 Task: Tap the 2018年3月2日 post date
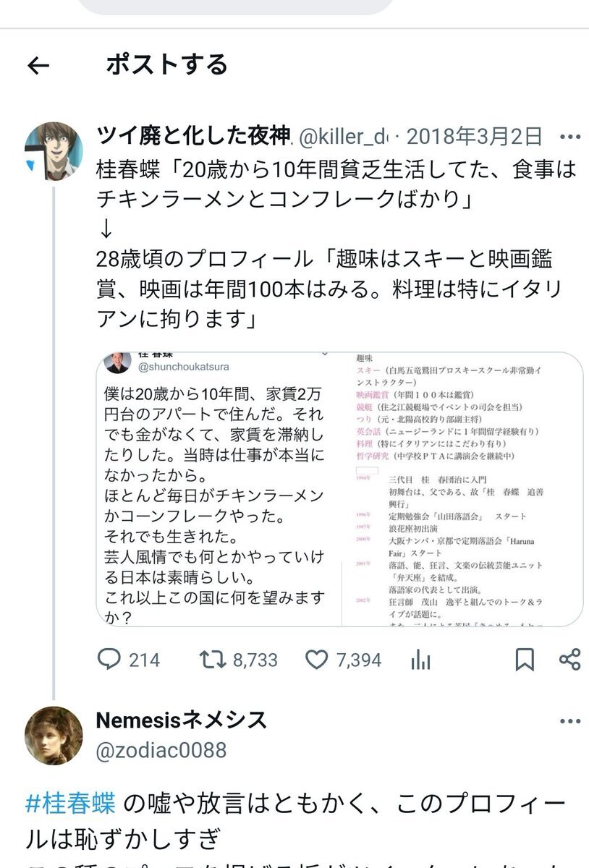tap(474, 136)
